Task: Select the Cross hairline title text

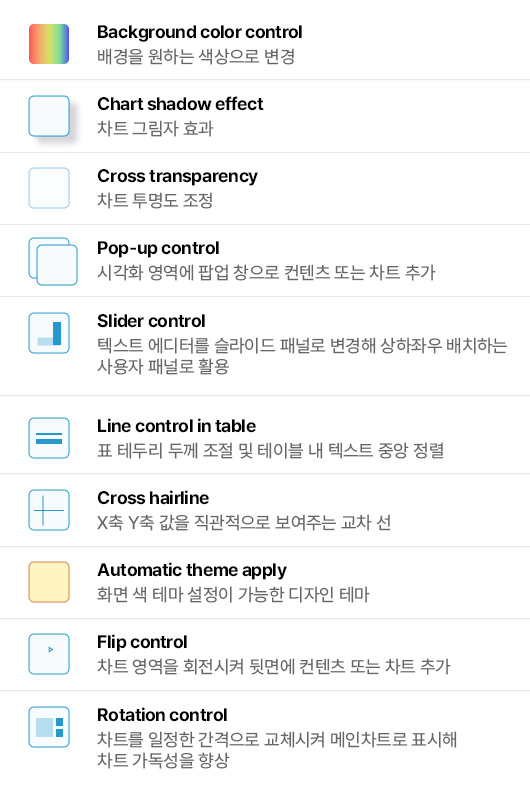Action: tap(153, 498)
